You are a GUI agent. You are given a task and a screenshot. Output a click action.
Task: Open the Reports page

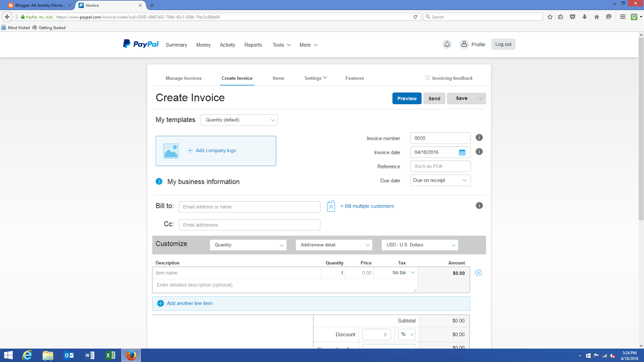click(x=253, y=45)
